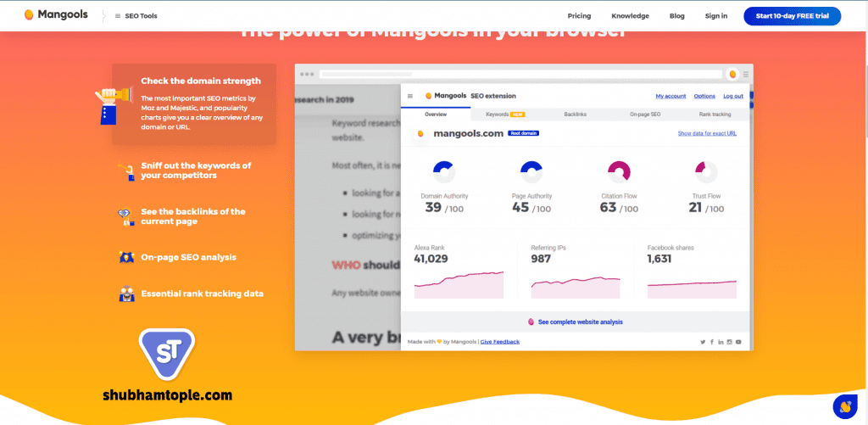Click the Citation Flow donut chart
The height and width of the screenshot is (425, 868).
click(619, 171)
